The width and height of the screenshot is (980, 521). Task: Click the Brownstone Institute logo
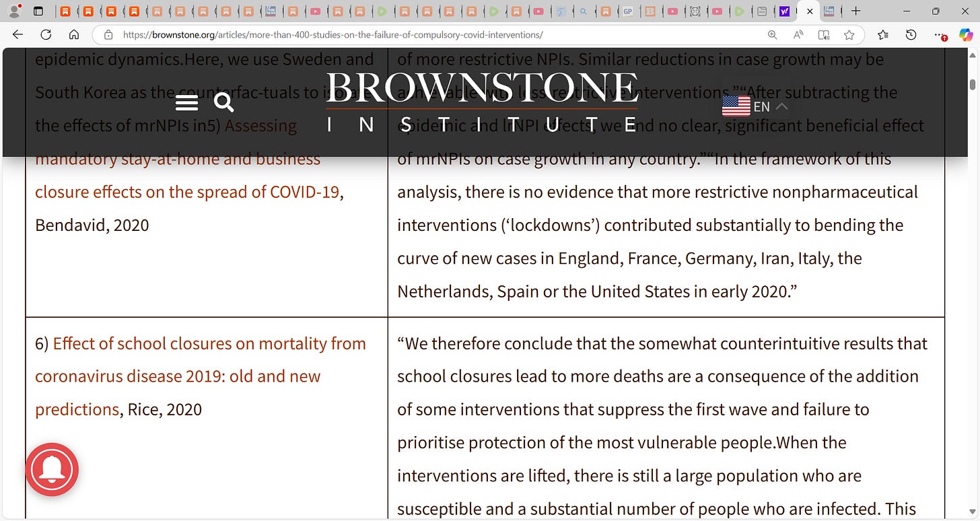click(x=482, y=102)
